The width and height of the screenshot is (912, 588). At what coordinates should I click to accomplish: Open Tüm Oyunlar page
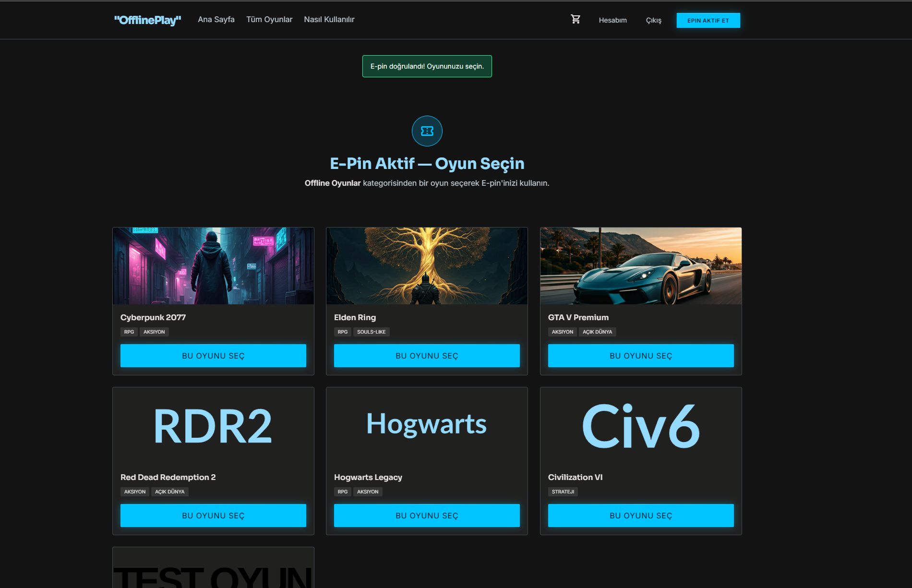[269, 19]
